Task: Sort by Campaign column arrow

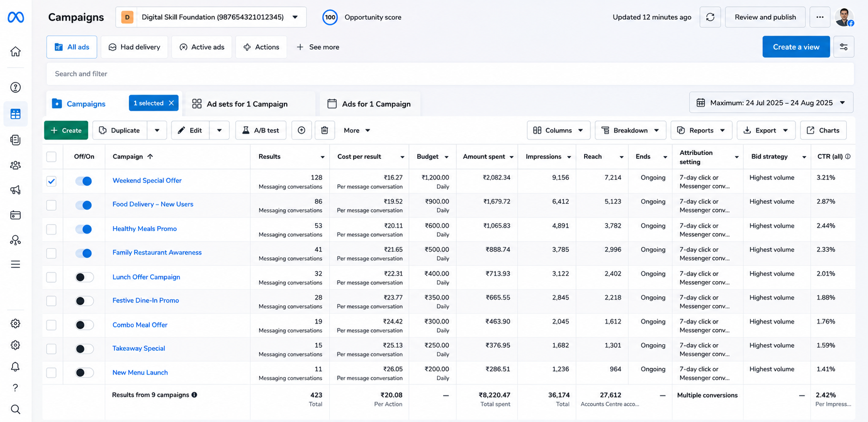Action: 150,157
